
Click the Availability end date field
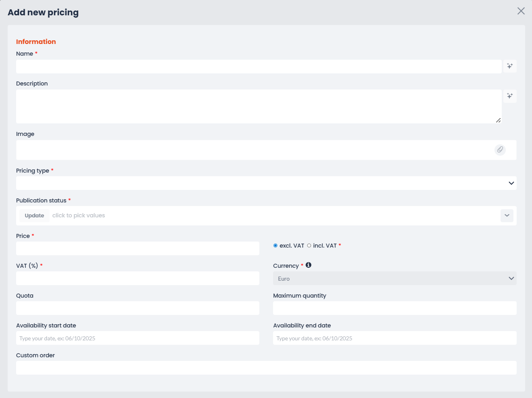(x=394, y=338)
